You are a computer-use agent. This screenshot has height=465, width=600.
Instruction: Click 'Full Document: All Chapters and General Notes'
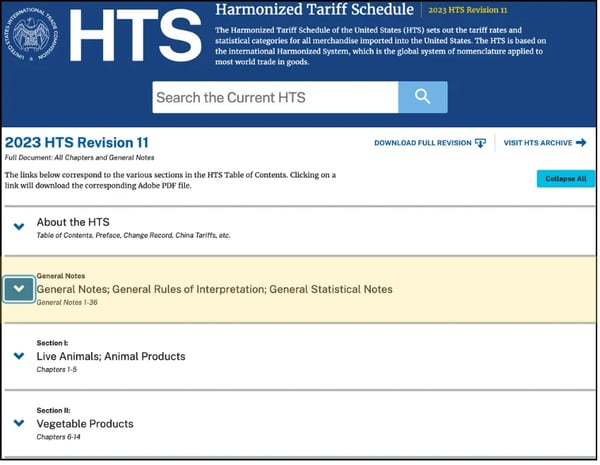[x=80, y=157]
